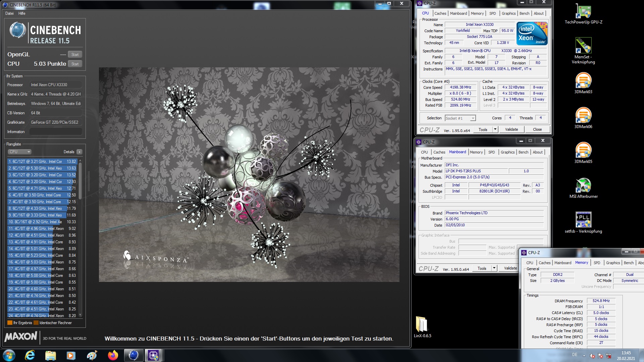This screenshot has width=644, height=362.
Task: Click ranking list scrollbar down arrow
Action: (80, 315)
